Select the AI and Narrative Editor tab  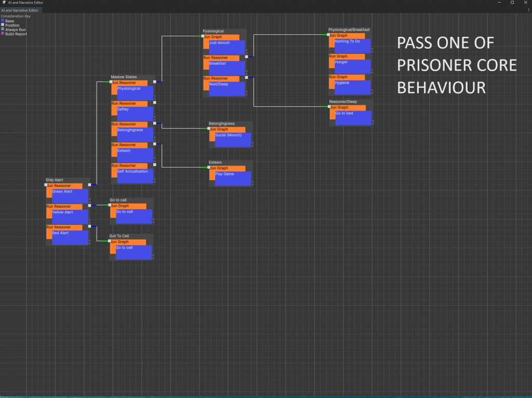(x=22, y=10)
